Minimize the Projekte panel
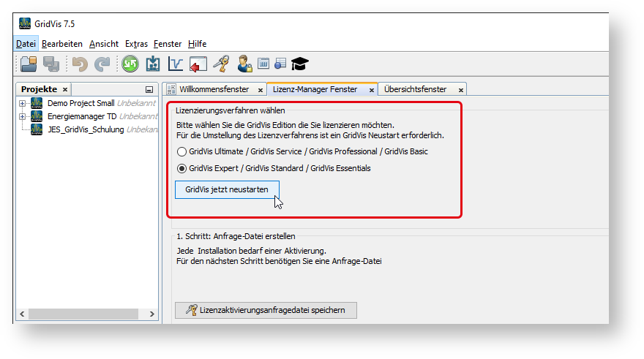Image resolution: width=644 pixels, height=359 pixels. [149, 90]
